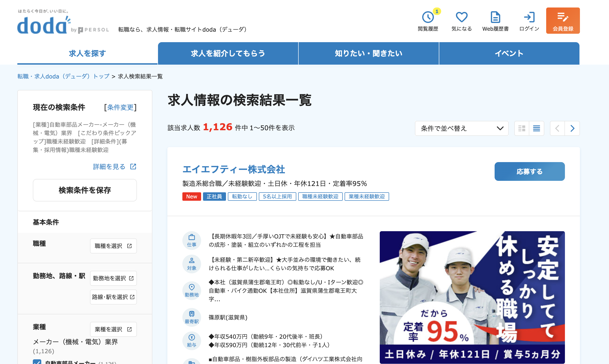
Task: Click the ログイン arrow icon
Action: click(x=529, y=17)
